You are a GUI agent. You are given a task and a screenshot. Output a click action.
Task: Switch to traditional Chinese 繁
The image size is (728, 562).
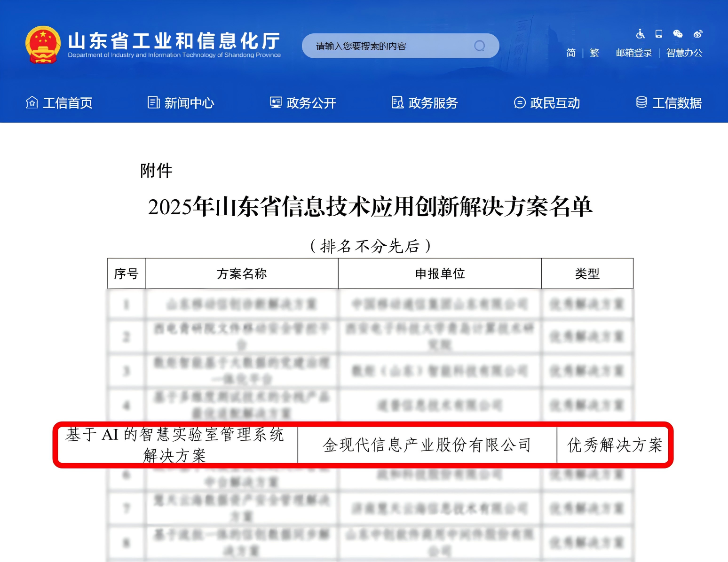594,53
